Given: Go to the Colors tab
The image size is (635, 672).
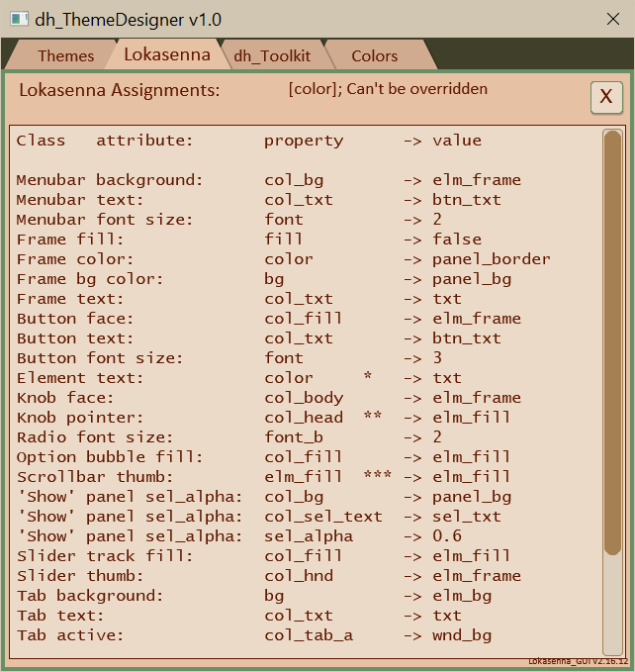Looking at the screenshot, I should pos(375,55).
